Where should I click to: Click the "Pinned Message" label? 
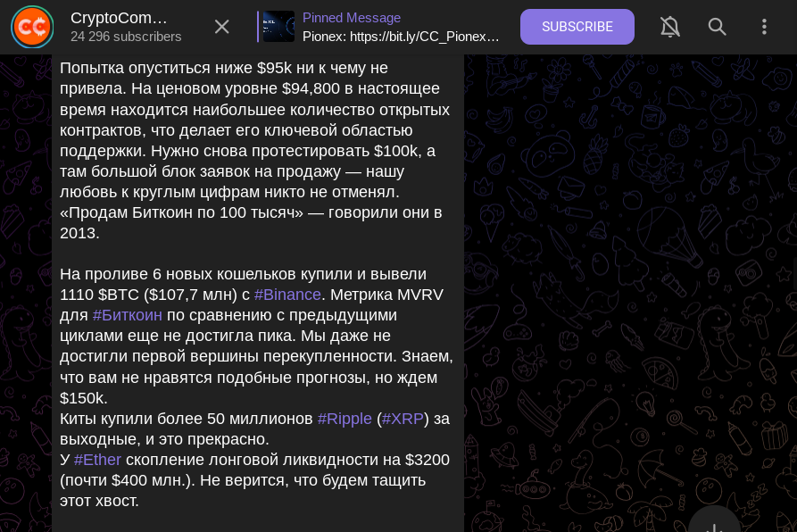(352, 18)
